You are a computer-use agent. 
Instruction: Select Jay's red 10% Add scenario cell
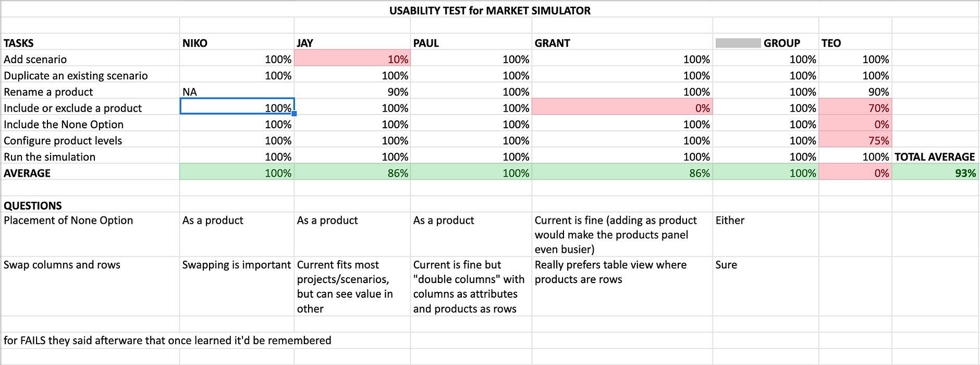tap(352, 59)
